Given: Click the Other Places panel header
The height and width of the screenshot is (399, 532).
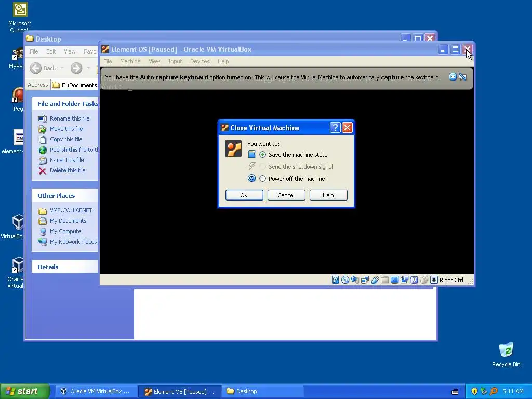Looking at the screenshot, I should [65, 195].
